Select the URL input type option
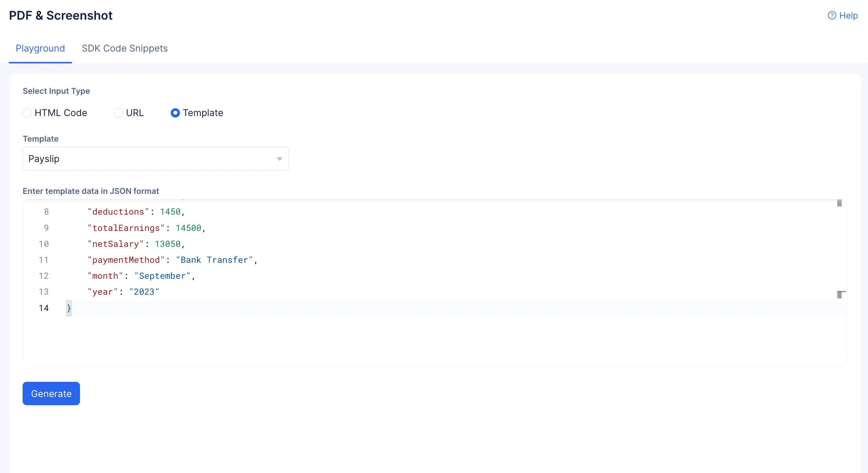 pos(118,113)
